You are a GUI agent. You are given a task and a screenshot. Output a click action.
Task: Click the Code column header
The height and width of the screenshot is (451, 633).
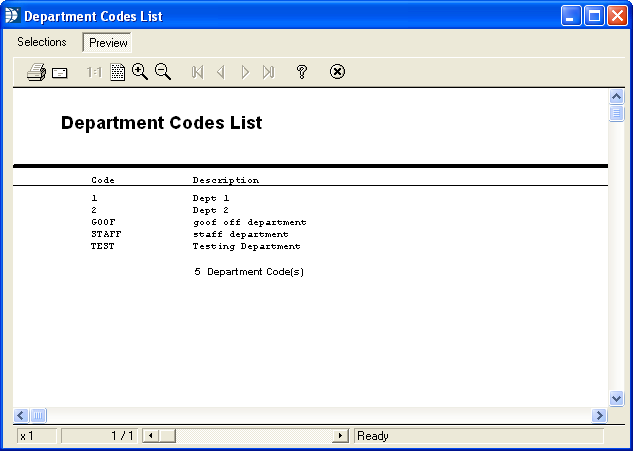[x=103, y=180]
